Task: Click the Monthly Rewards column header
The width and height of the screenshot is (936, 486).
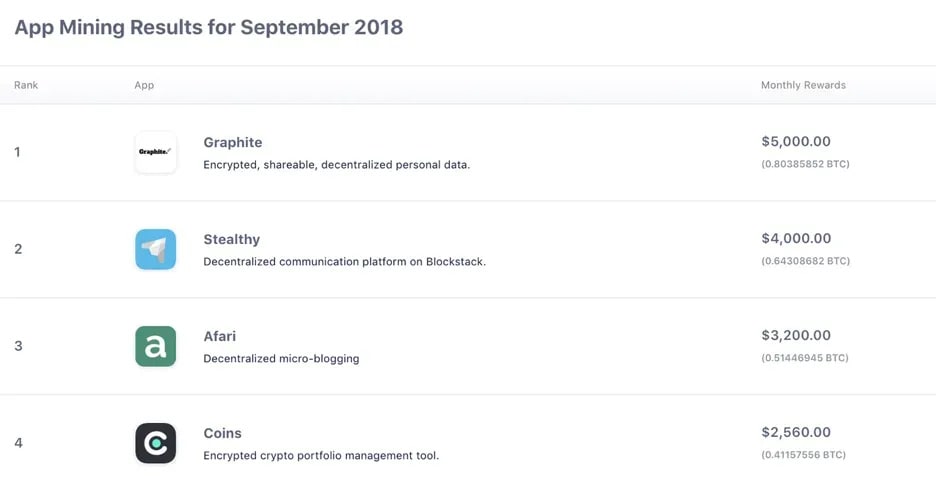Action: 803,85
